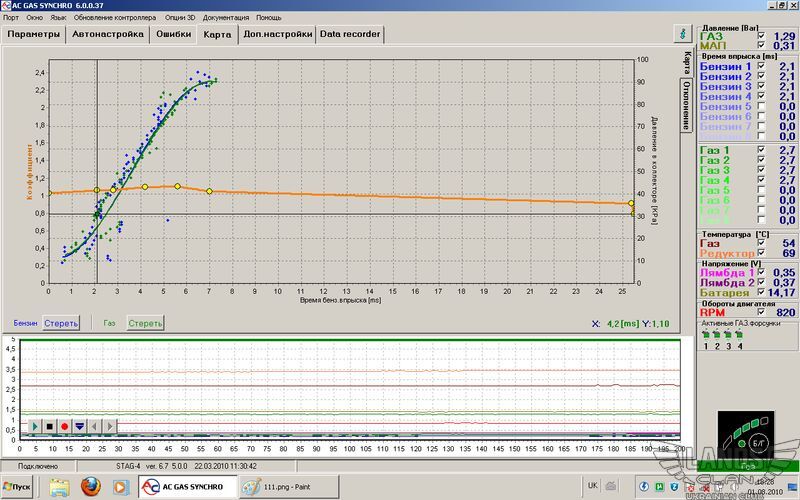Click the blue down-arrow save icon
The image size is (800, 500).
click(79, 426)
